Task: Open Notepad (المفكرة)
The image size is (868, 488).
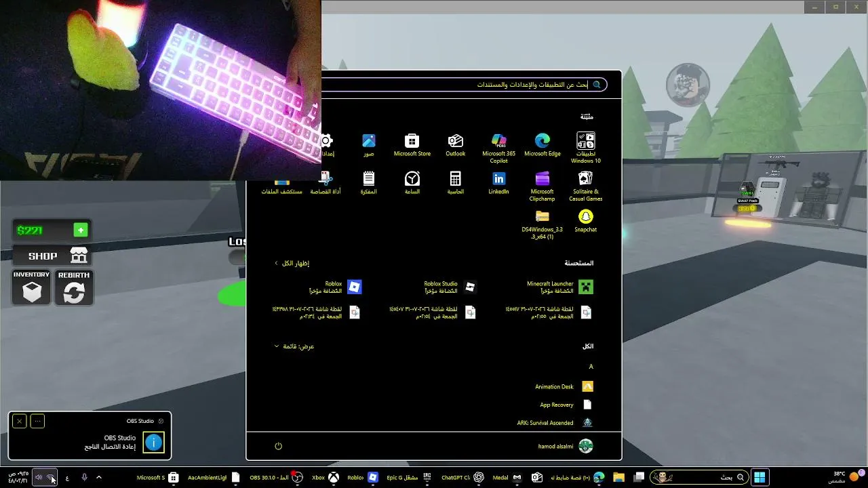Action: pyautogui.click(x=368, y=183)
